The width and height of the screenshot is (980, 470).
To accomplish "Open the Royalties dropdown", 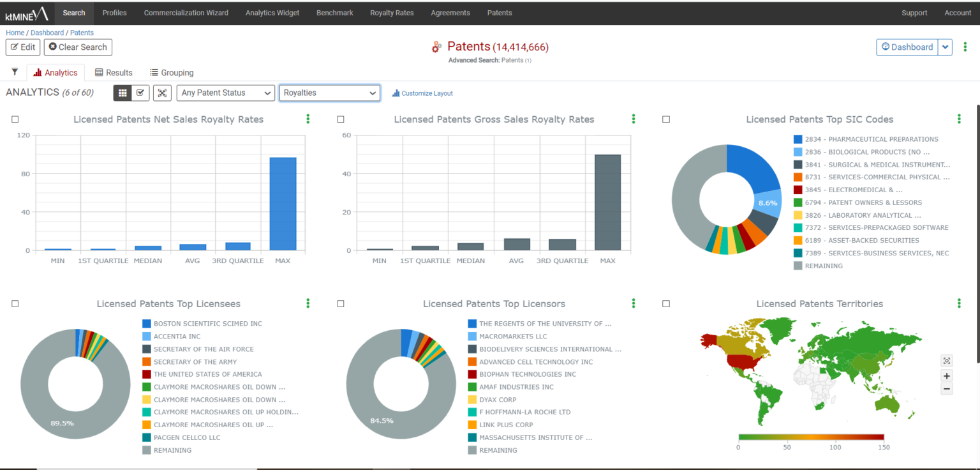I will coord(329,93).
